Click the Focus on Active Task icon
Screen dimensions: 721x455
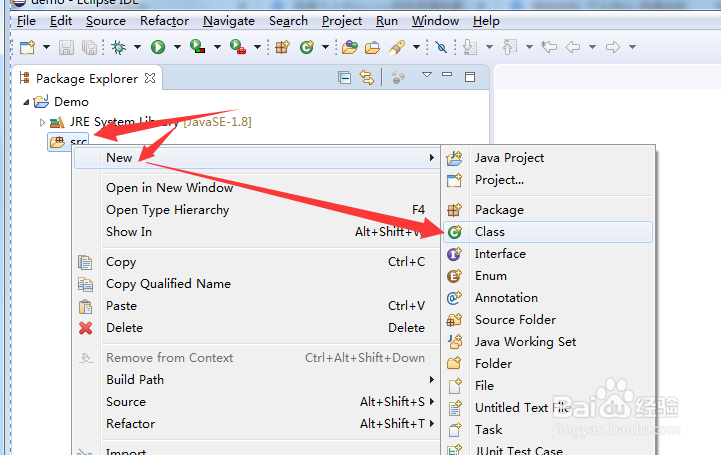point(398,78)
